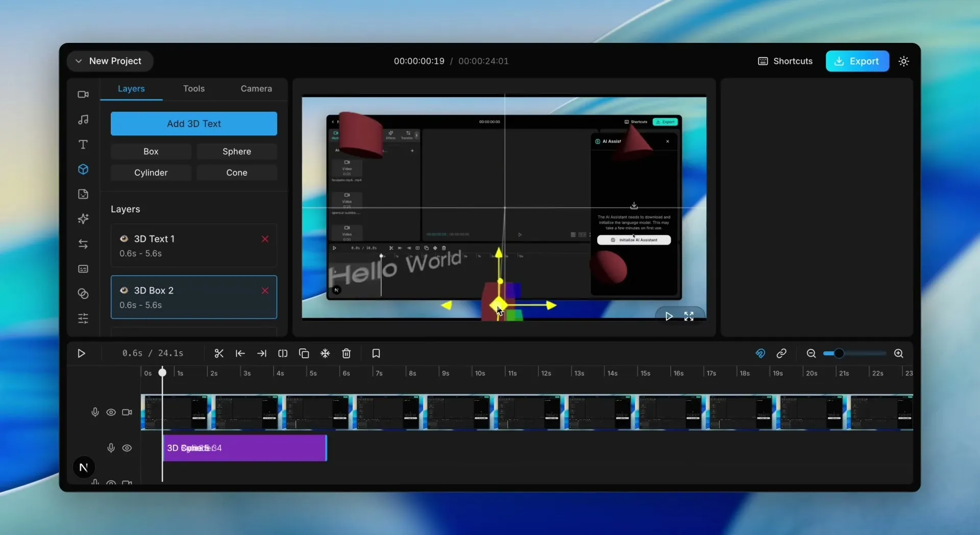Remove the 3D Box 2 layer

pyautogui.click(x=265, y=290)
